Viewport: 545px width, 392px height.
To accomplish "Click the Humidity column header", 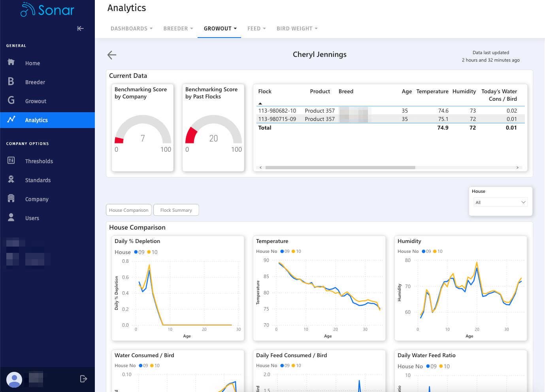I will click(x=464, y=91).
